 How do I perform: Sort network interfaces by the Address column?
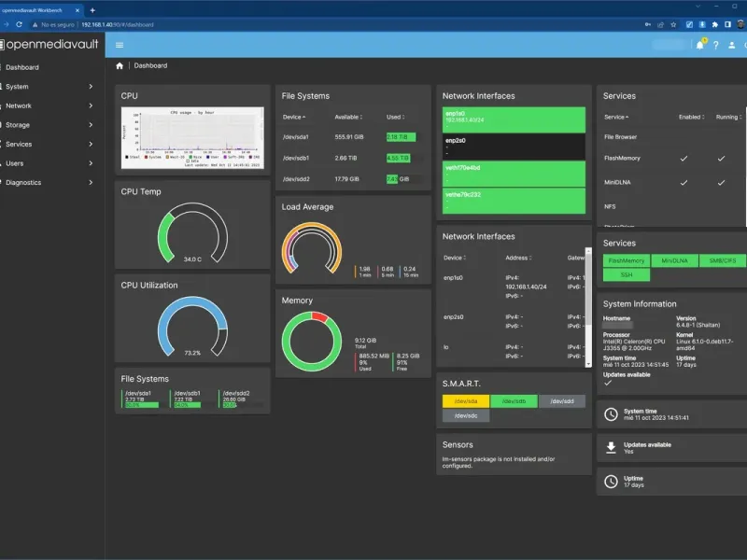tap(518, 259)
